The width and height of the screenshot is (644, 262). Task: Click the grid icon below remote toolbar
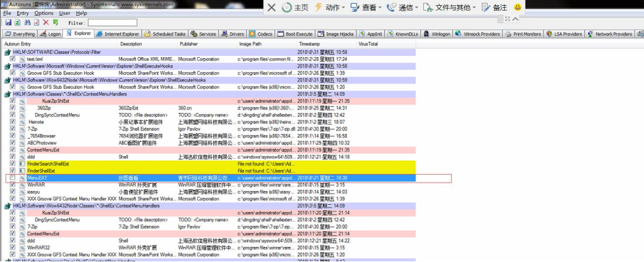(501, 19)
